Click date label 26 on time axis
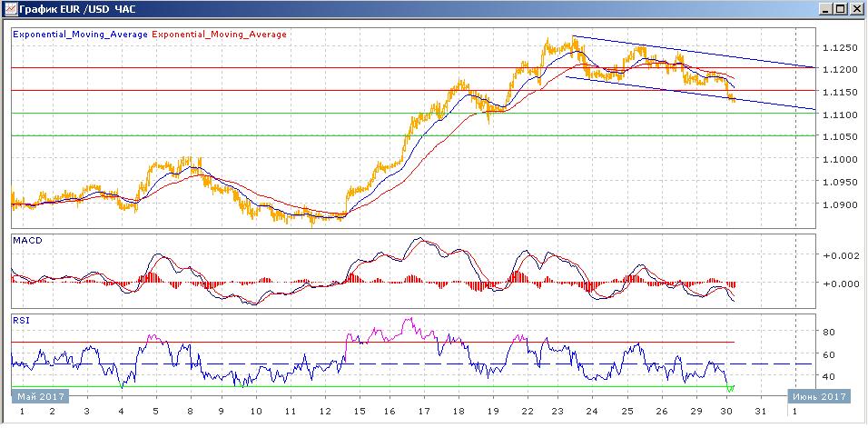Viewport: 868px width, 428px height. coord(662,412)
